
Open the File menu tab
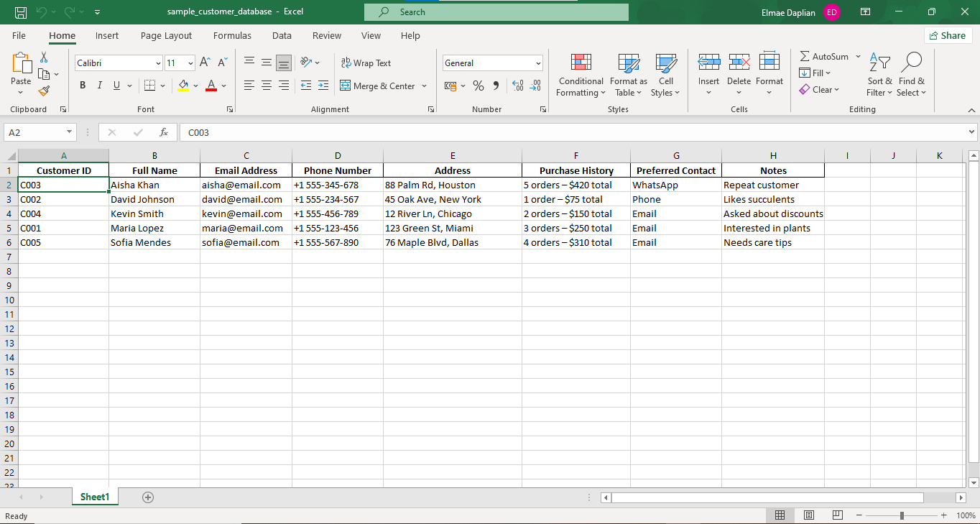[x=19, y=35]
